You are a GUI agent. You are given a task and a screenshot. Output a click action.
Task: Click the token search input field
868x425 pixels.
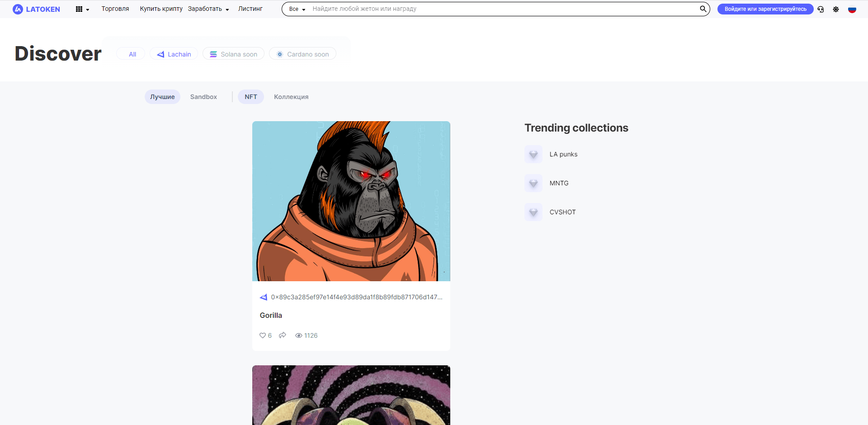[x=502, y=9]
